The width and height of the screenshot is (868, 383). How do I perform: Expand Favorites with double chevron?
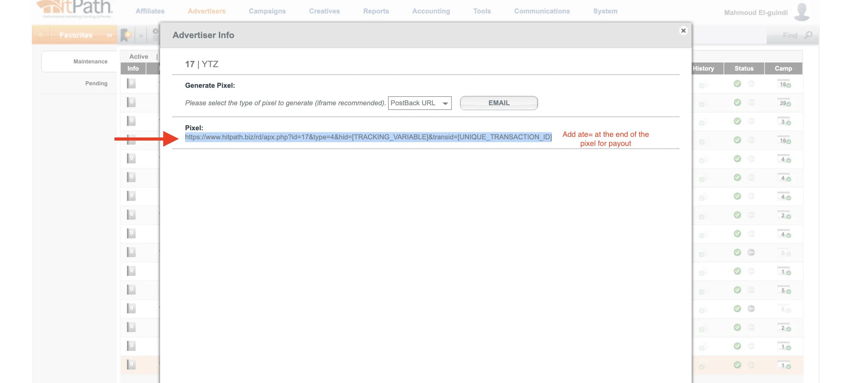point(109,35)
